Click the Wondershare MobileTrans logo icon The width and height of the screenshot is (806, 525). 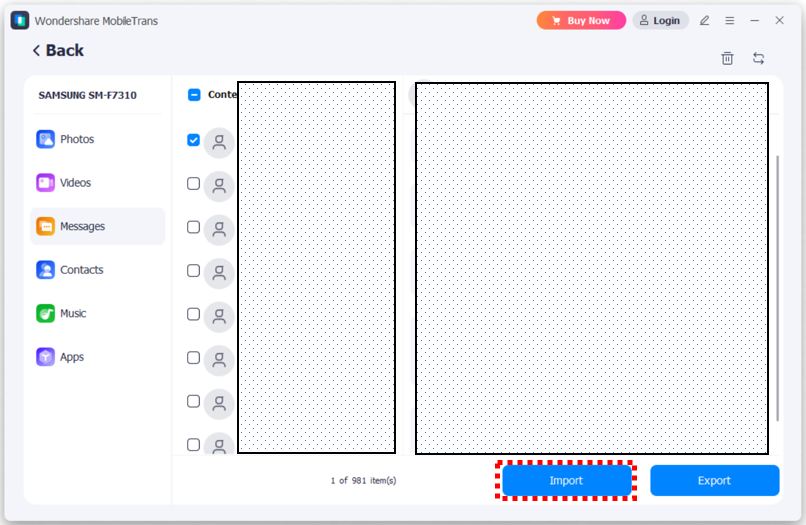20,20
